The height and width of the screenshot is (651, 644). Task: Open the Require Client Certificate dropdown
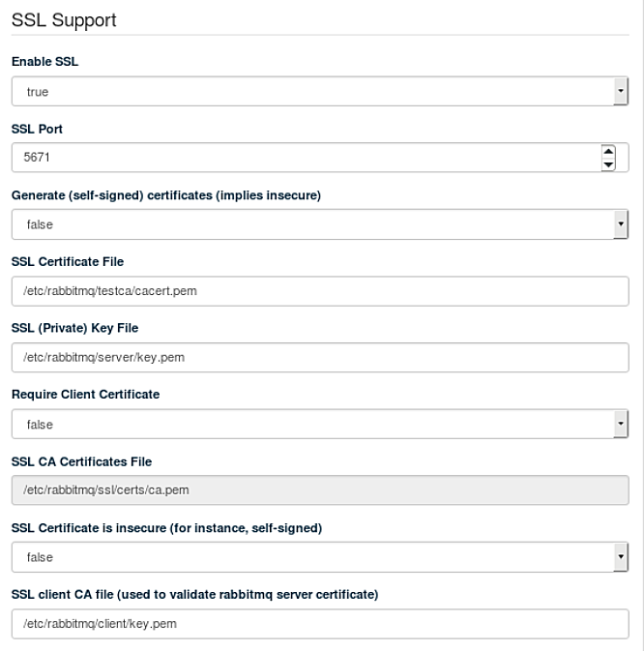click(x=319, y=424)
